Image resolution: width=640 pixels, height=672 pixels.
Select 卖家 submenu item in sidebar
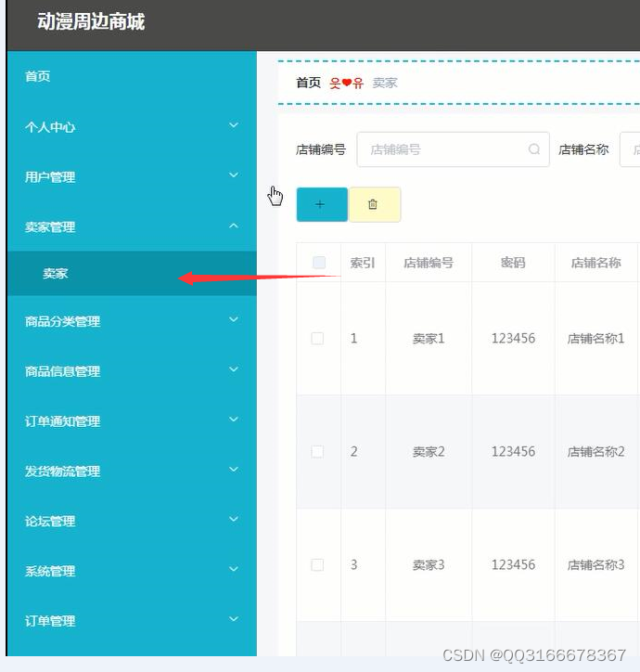(132, 273)
